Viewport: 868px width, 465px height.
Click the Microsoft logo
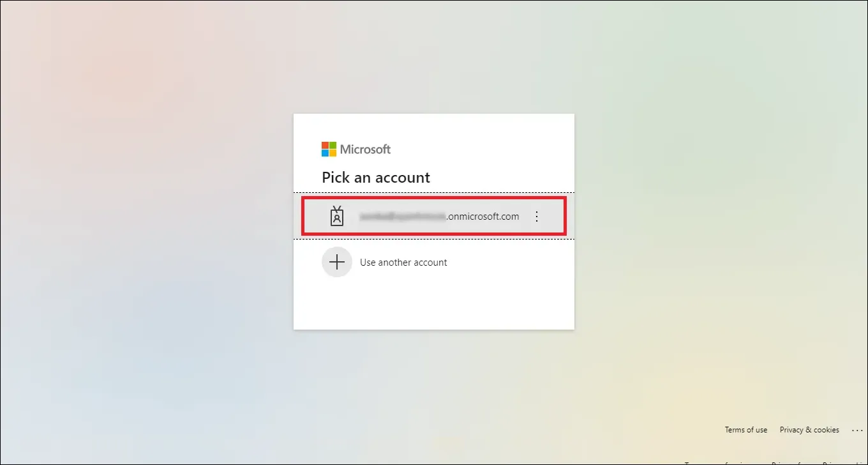tap(356, 149)
